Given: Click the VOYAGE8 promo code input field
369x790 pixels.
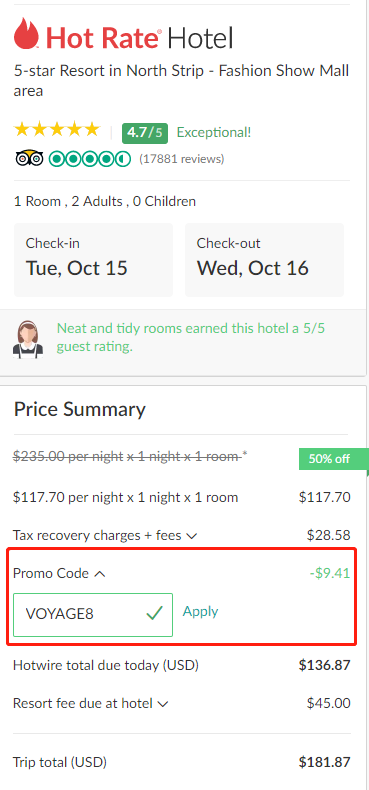Looking at the screenshot, I should tap(93, 615).
